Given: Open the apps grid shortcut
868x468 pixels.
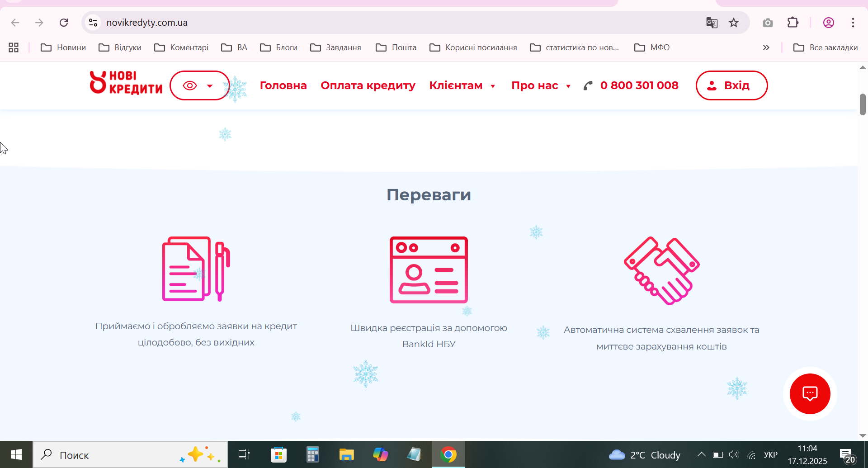Looking at the screenshot, I should click(x=14, y=47).
